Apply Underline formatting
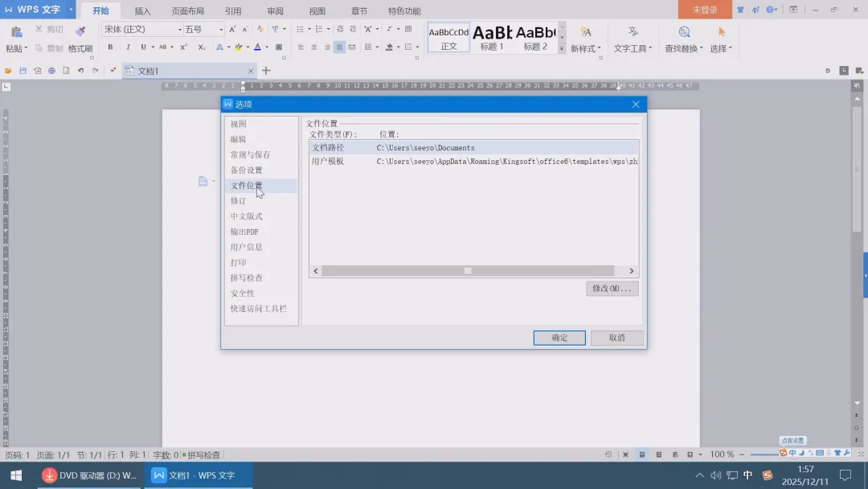The image size is (868, 489). point(143,47)
